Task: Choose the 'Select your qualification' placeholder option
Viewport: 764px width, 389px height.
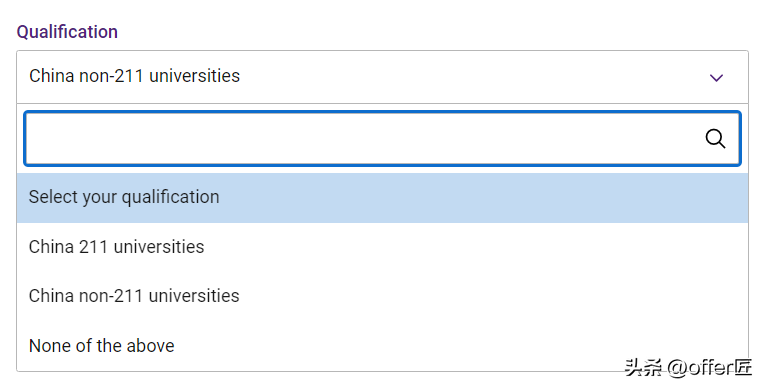Action: pos(382,197)
